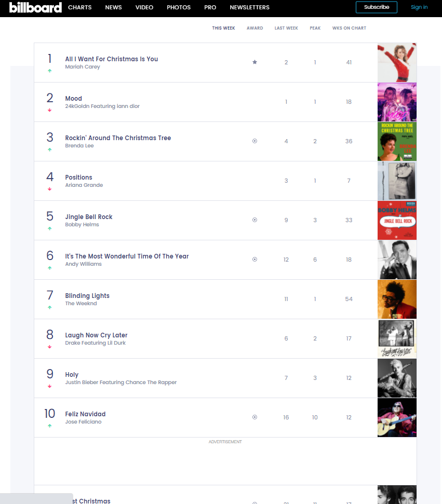
Task: Click the star award icon for Mariah Carey
Action: point(255,62)
